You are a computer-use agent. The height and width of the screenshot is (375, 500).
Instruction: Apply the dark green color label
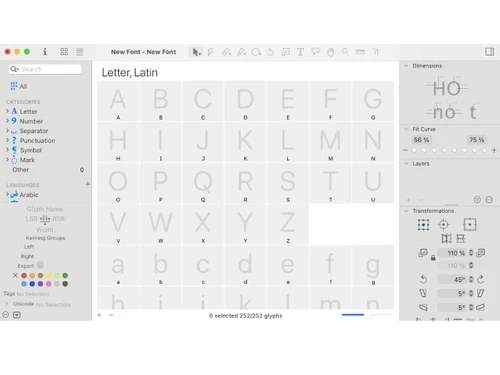click(x=65, y=275)
